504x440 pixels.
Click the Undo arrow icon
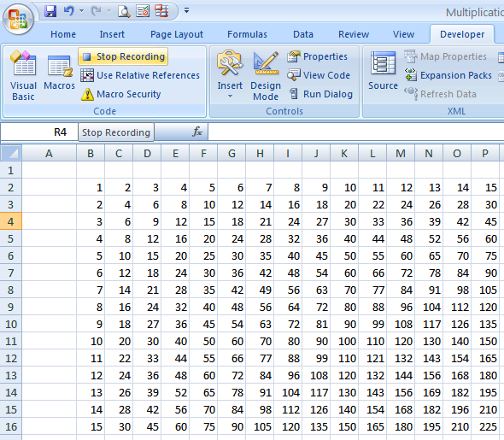point(68,11)
